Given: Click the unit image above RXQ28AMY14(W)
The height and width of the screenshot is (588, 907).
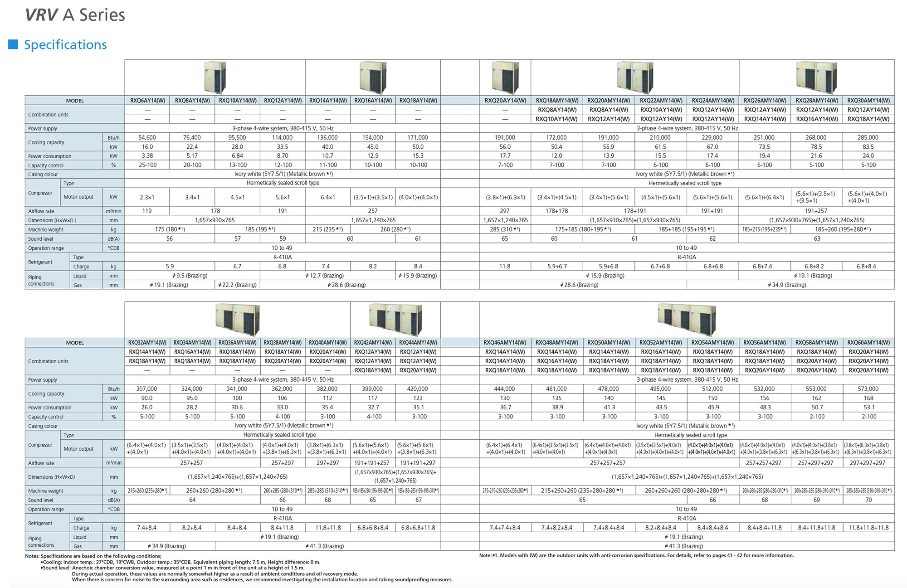Looking at the screenshot, I should pyautogui.click(x=816, y=78).
